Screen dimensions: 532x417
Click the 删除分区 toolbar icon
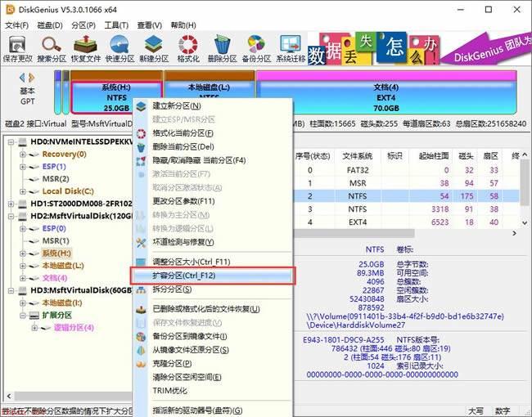click(223, 49)
